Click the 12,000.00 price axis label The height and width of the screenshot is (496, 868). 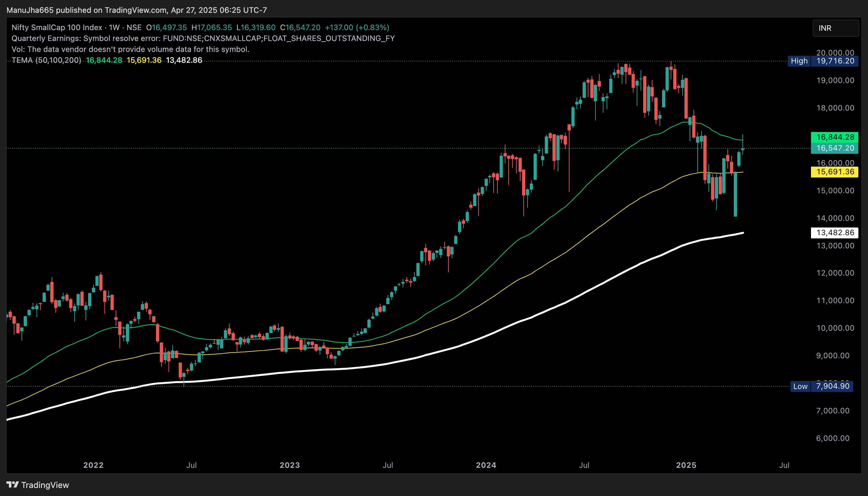point(835,273)
